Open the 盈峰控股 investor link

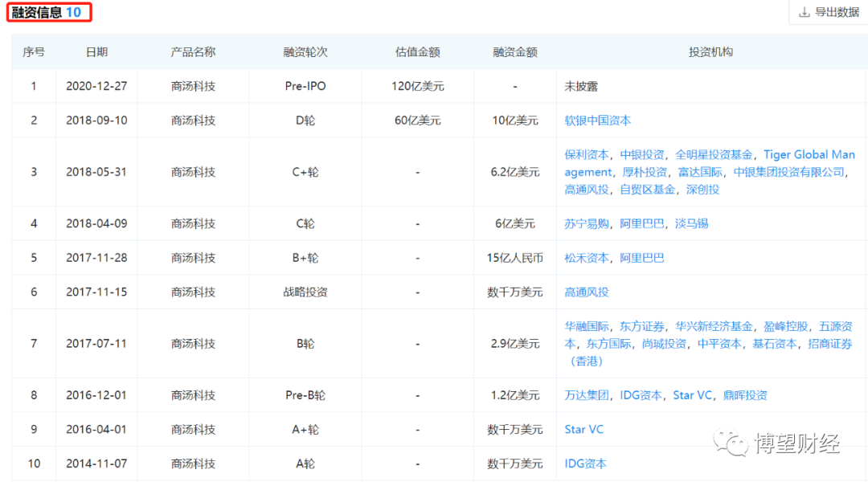785,326
